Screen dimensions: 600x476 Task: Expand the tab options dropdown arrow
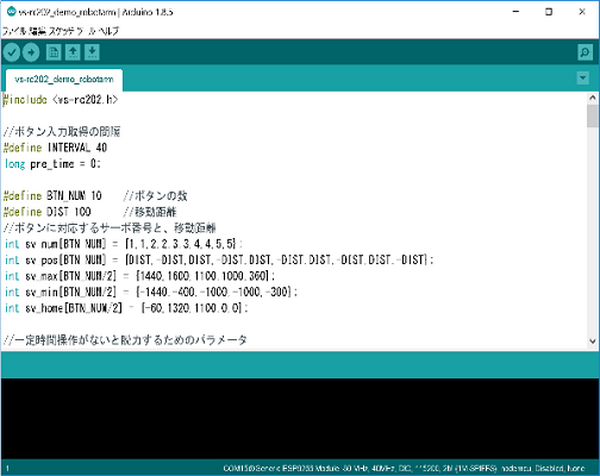coord(583,78)
